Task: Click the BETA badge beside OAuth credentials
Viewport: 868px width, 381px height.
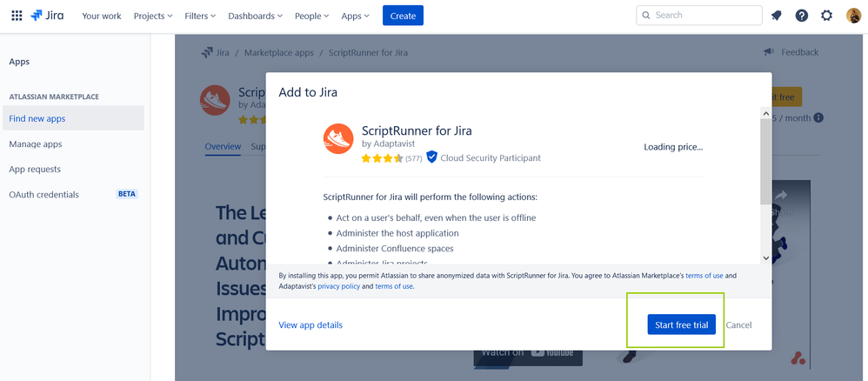Action: point(127,194)
